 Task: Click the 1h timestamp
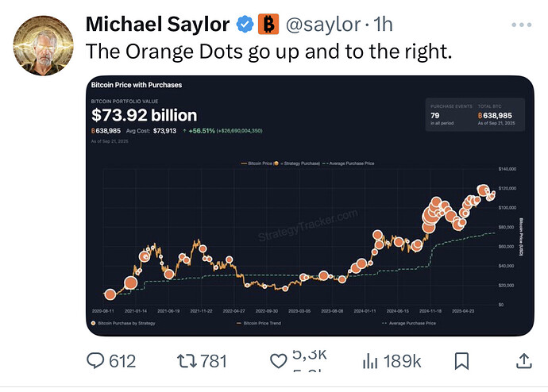coord(382,25)
